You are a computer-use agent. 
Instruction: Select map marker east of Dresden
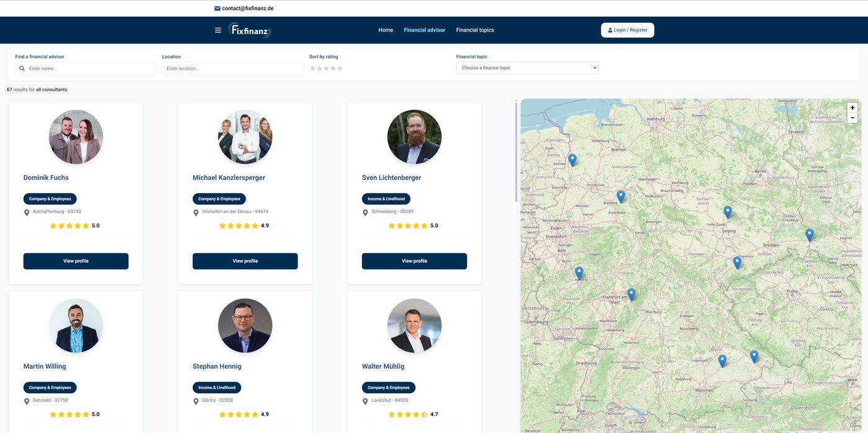(x=809, y=234)
